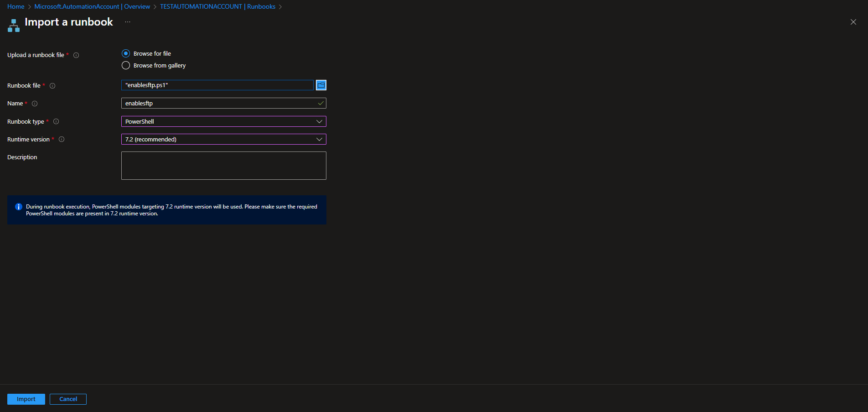This screenshot has height=412, width=868.
Task: Show info tooltip for Runbook type
Action: coord(56,121)
